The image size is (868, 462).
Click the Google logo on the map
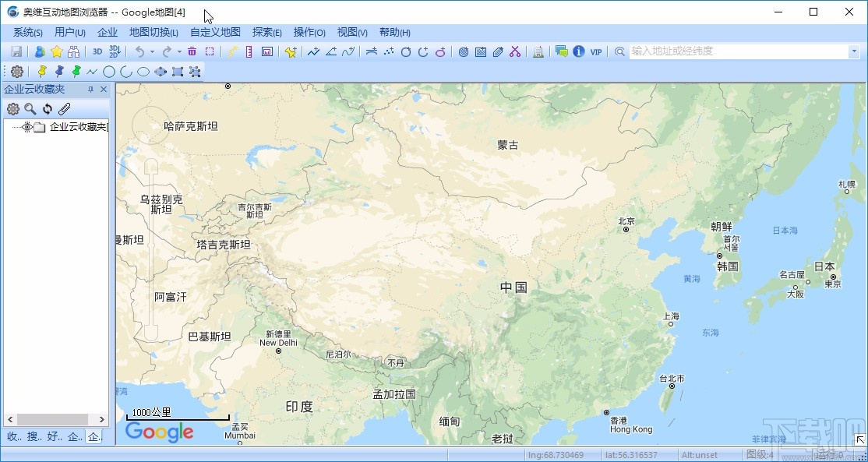(159, 432)
